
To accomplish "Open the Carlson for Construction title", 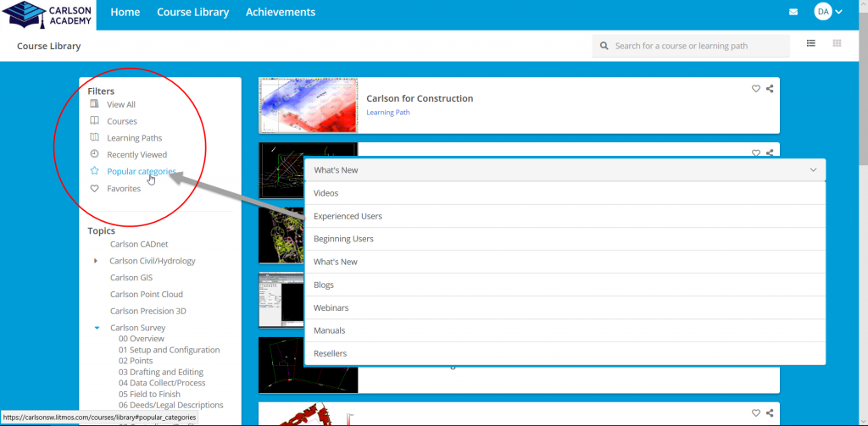I will [x=420, y=98].
